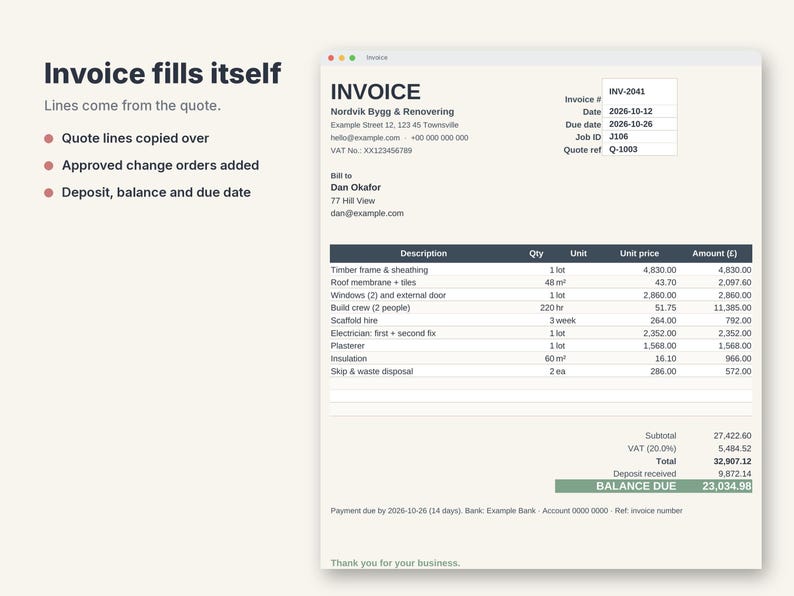The height and width of the screenshot is (596, 794).
Task: Click the green BALANCE DUE bar label
Action: [x=636, y=486]
